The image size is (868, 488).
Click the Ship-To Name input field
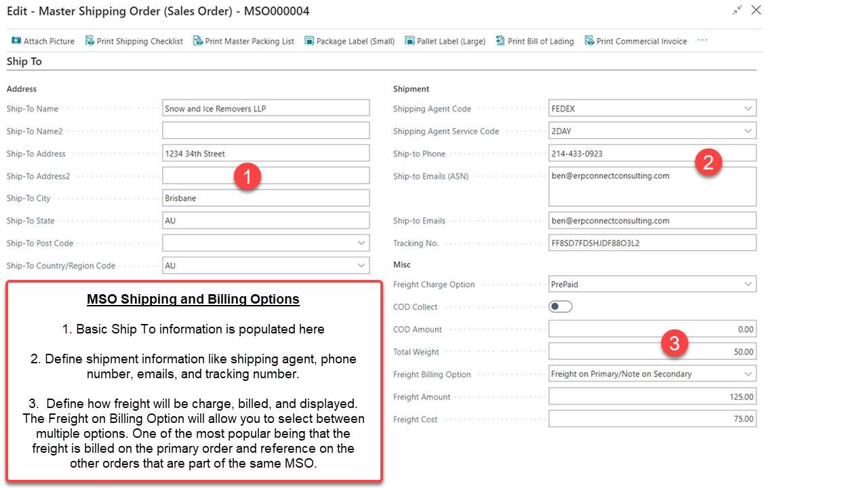click(x=266, y=108)
